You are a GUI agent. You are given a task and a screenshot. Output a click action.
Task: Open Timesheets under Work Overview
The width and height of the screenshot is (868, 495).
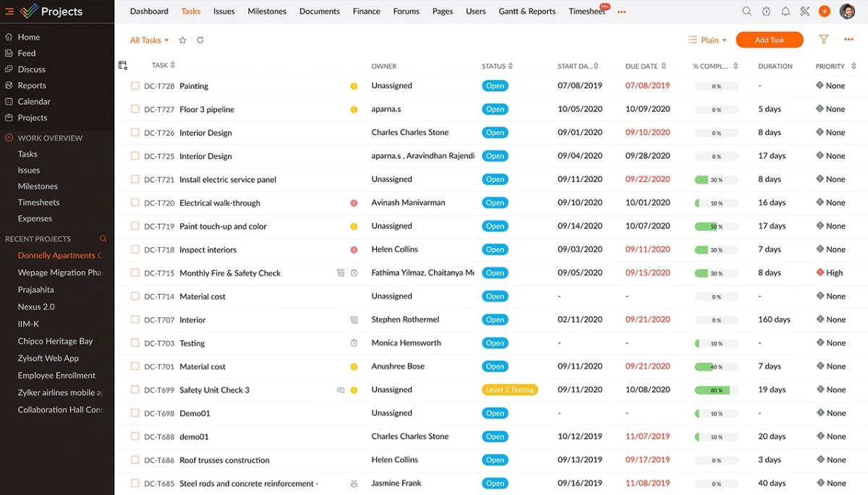pyautogui.click(x=39, y=202)
